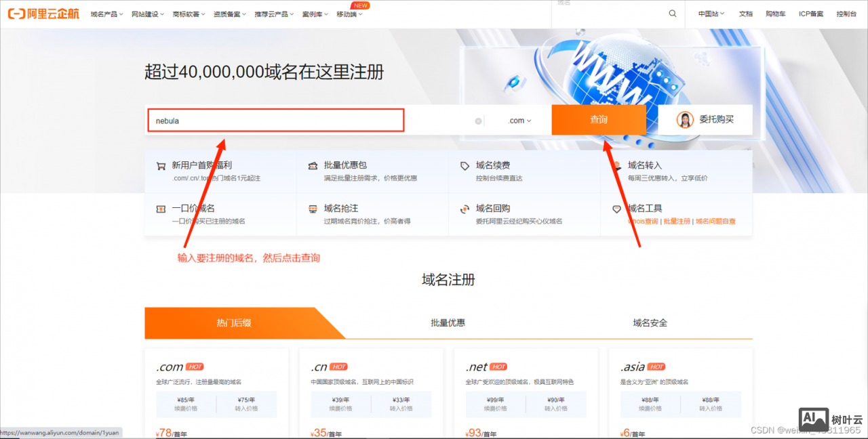Click the 域名续费 tag icon
This screenshot has height=439, width=868.
coord(464,165)
